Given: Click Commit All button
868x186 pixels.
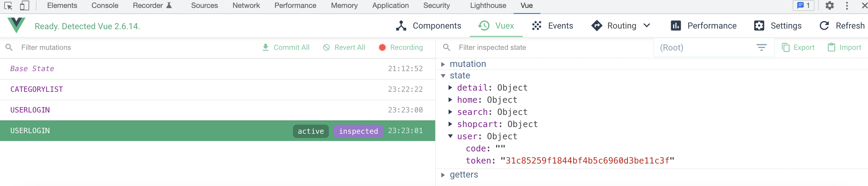Looking at the screenshot, I should (286, 47).
